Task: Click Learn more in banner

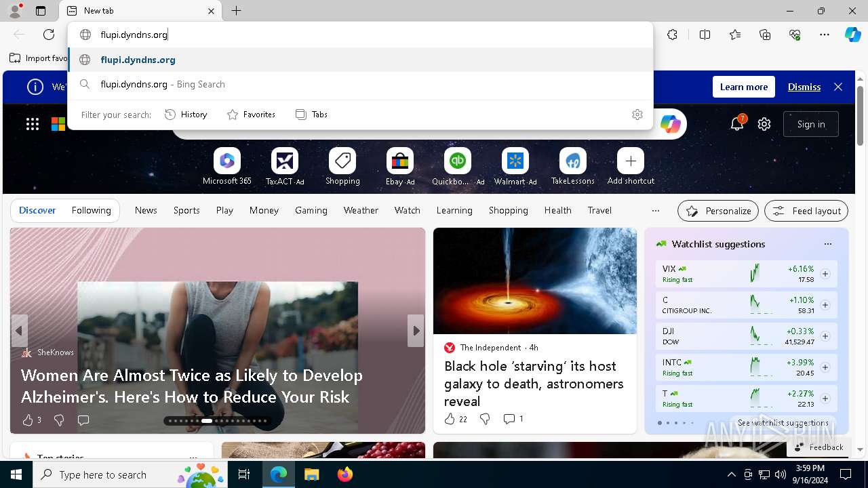Action: [x=744, y=87]
